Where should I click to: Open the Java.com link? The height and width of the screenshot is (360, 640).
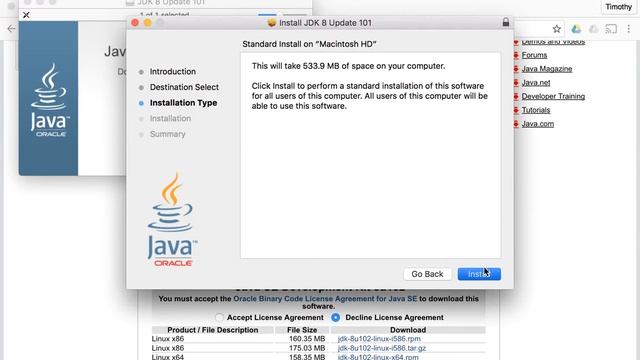click(538, 124)
